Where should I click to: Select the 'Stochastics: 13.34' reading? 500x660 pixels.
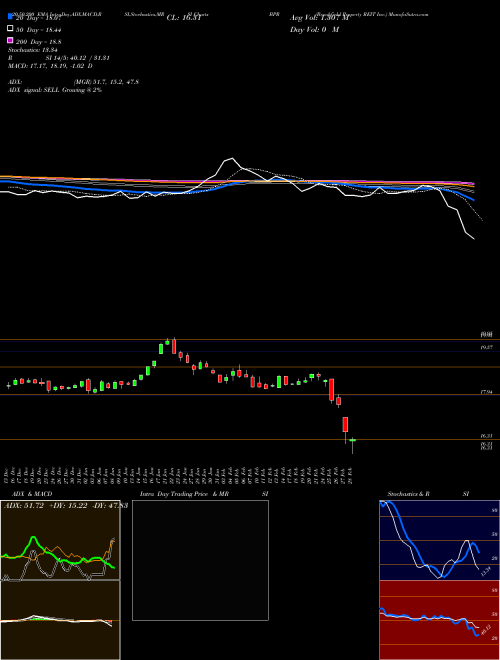pos(32,50)
